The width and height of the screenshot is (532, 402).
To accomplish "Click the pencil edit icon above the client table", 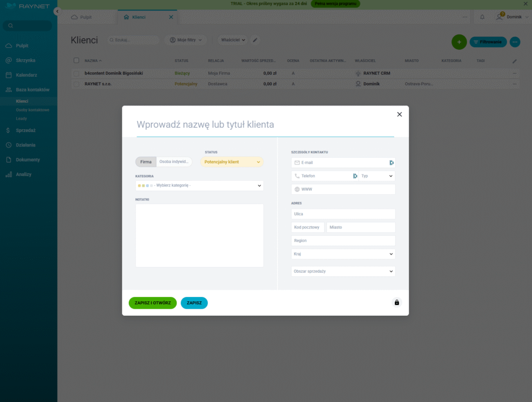I will pos(255,39).
